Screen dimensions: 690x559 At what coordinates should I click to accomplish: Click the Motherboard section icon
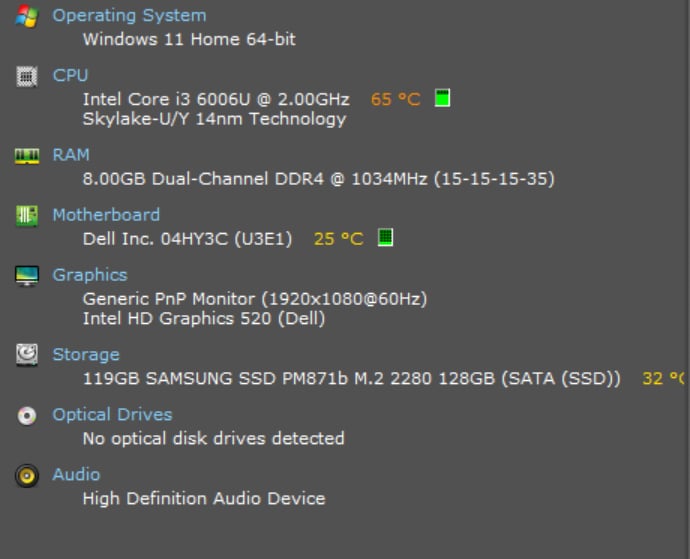(x=27, y=215)
